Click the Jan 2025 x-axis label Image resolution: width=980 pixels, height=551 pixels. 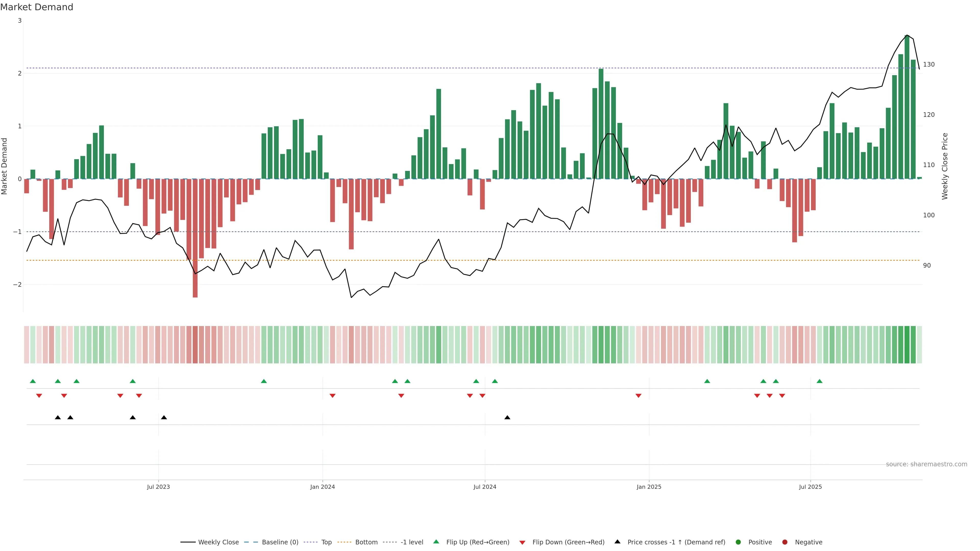649,487
